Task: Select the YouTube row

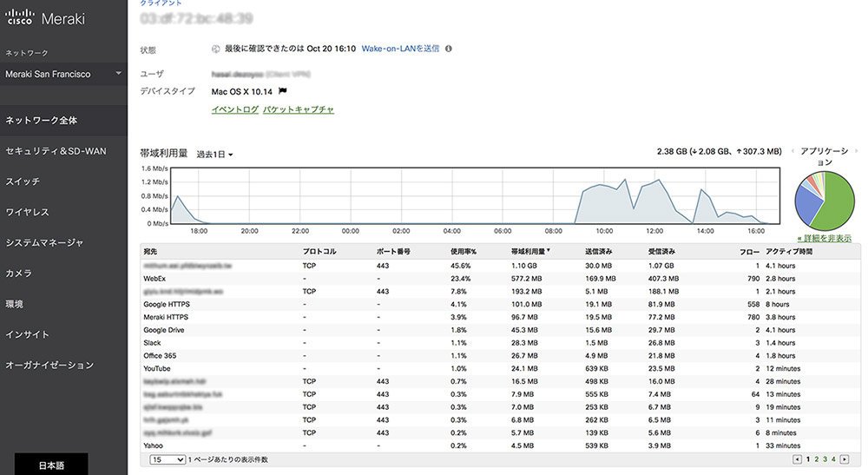Action: pos(500,369)
